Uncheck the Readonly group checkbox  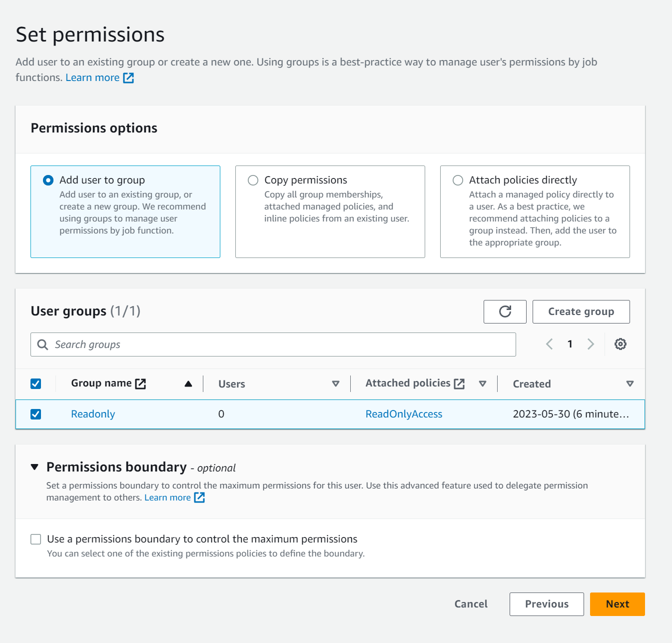36,414
